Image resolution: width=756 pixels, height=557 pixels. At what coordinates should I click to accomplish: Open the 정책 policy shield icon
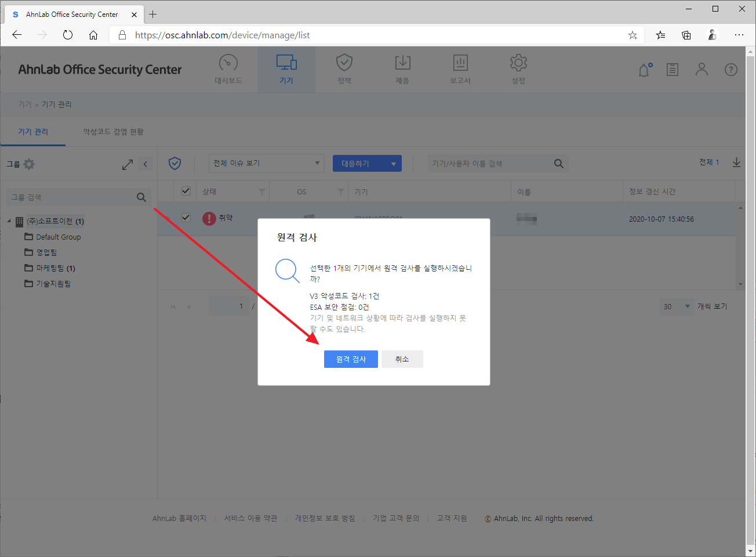pos(344,62)
